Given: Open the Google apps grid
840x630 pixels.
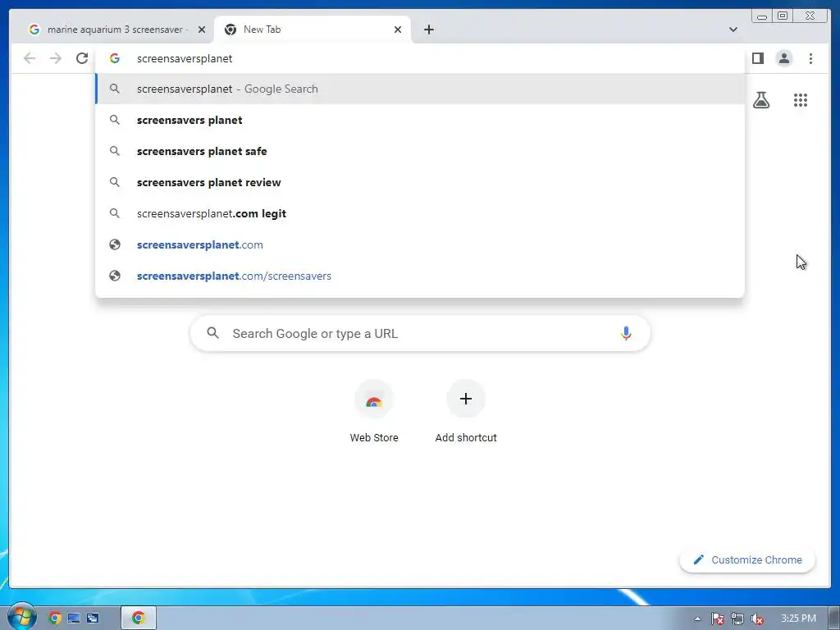Looking at the screenshot, I should [801, 100].
